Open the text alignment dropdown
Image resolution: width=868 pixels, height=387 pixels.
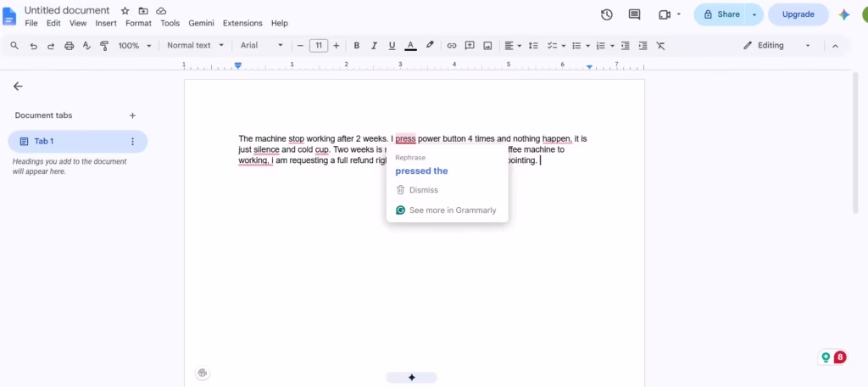[x=513, y=46]
